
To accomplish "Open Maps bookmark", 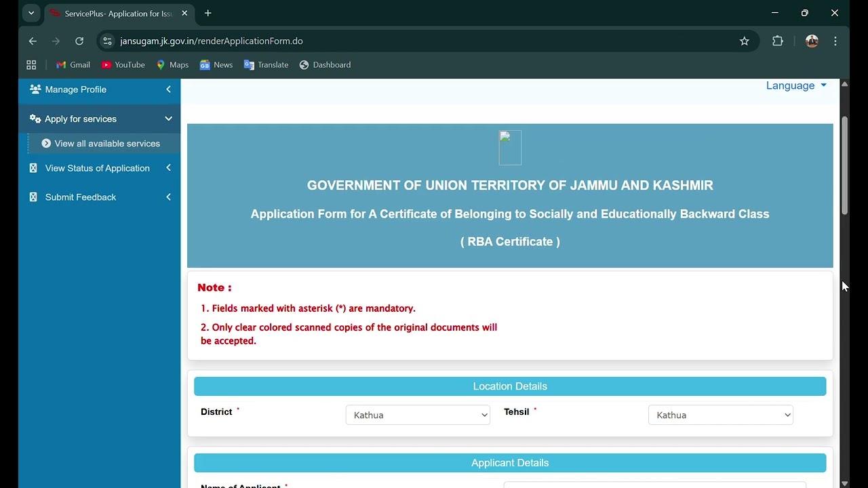I will (x=172, y=65).
